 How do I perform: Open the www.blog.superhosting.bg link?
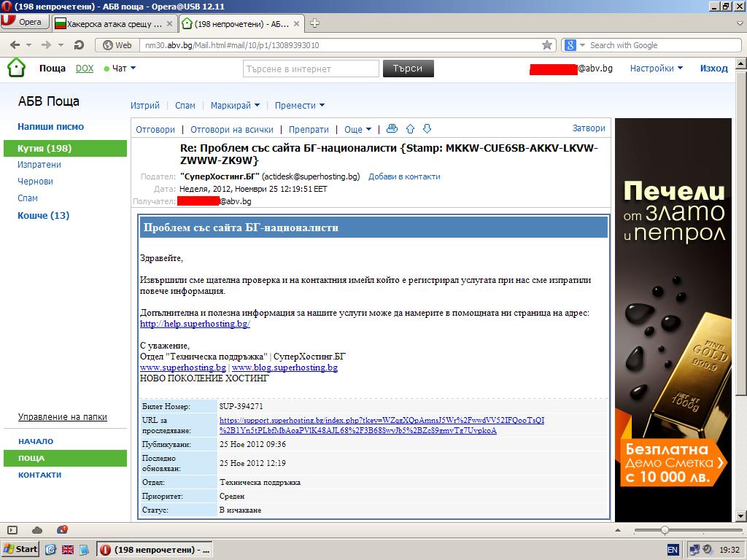[285, 367]
